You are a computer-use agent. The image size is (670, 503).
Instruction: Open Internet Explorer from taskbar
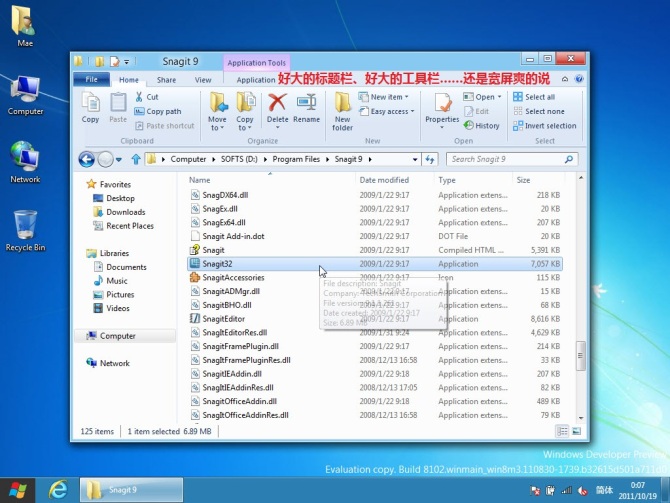(58, 489)
